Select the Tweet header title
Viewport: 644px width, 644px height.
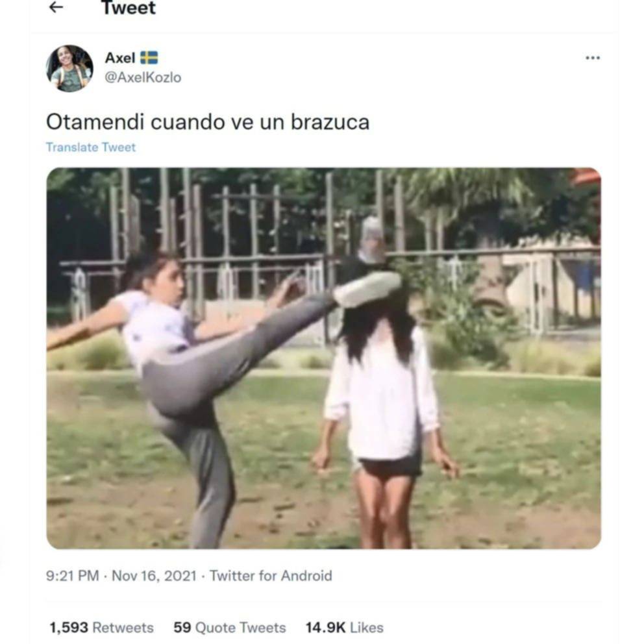pyautogui.click(x=129, y=8)
